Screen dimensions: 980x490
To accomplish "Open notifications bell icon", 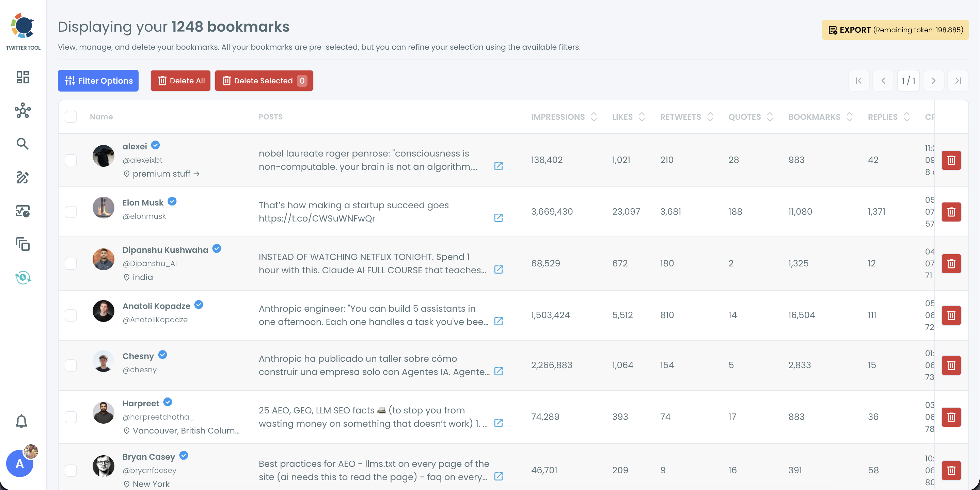I will 21,421.
